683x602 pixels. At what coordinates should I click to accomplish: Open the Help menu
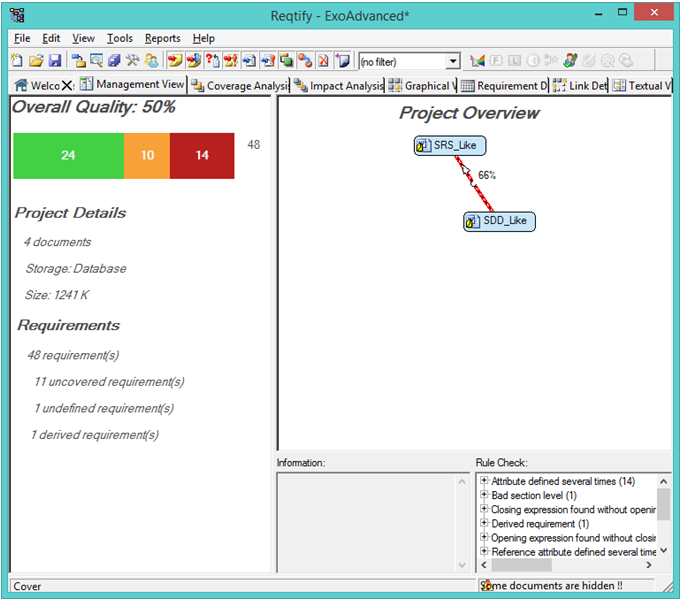[x=204, y=38]
